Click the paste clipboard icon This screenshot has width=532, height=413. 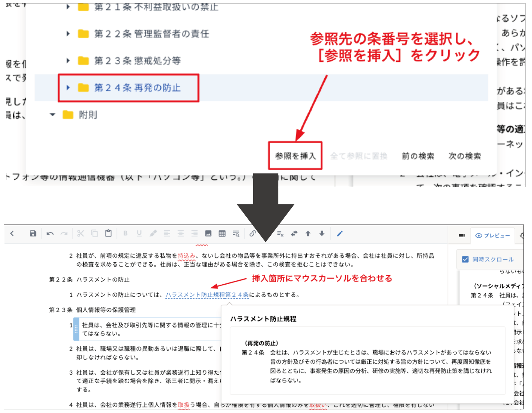point(108,234)
